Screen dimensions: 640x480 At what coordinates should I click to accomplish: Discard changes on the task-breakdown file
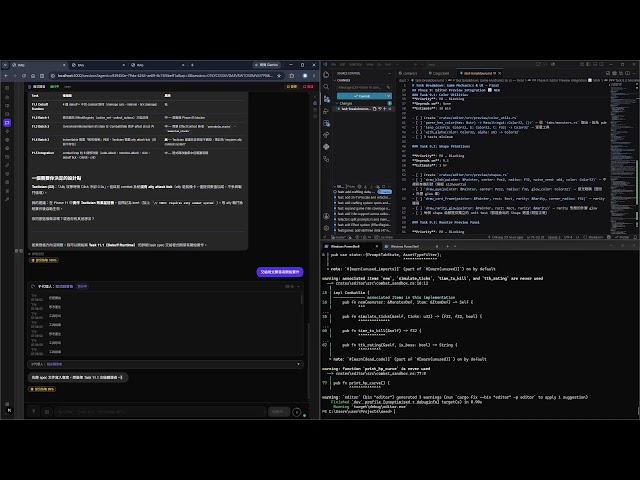(380, 109)
